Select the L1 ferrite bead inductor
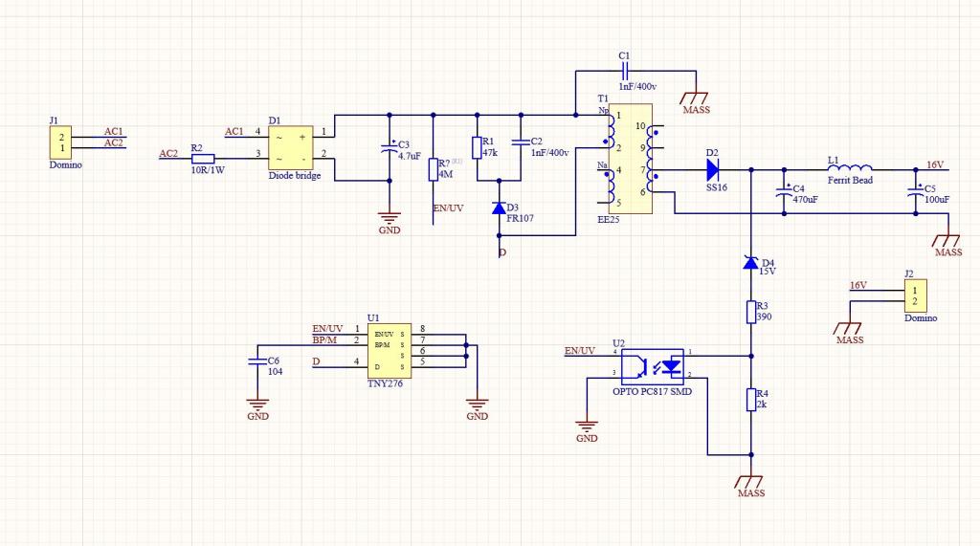 [x=850, y=168]
